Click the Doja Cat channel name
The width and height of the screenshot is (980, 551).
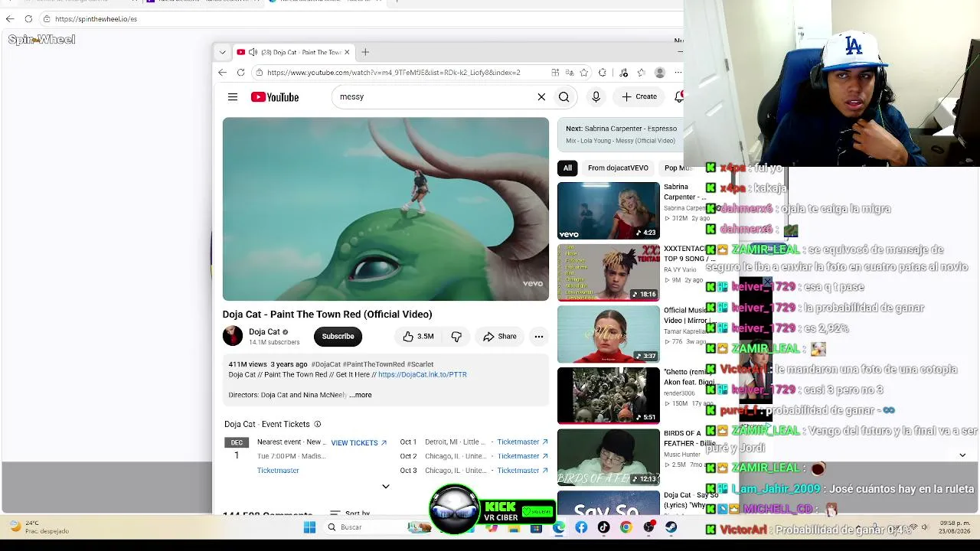tap(264, 332)
